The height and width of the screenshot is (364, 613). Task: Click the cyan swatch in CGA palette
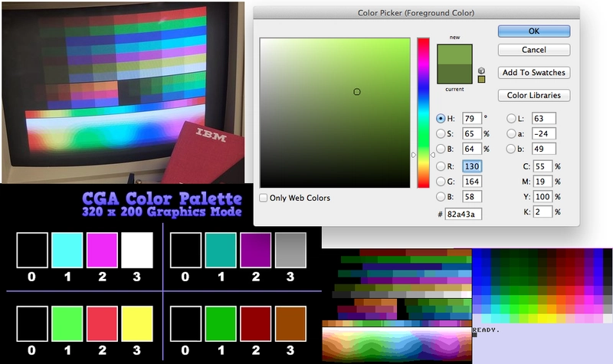[67, 251]
